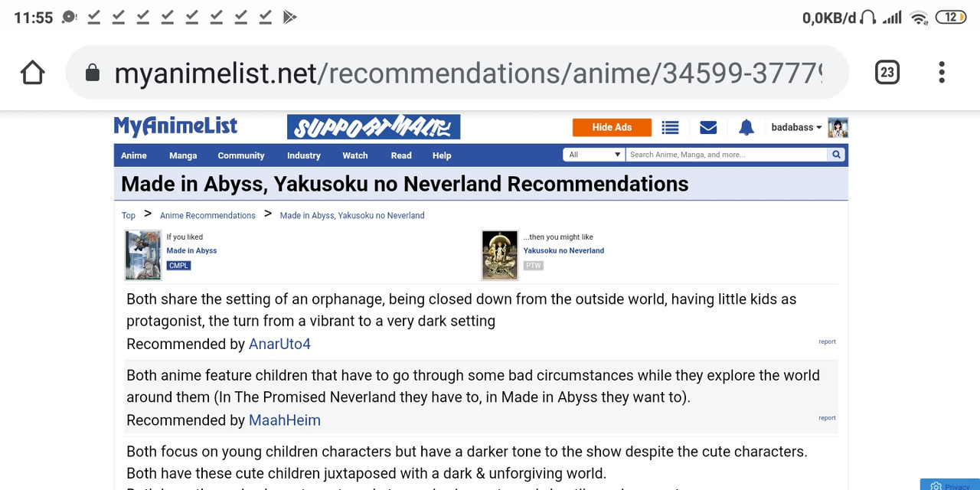Go home using the browser home icon
The image size is (980, 490).
point(32,71)
